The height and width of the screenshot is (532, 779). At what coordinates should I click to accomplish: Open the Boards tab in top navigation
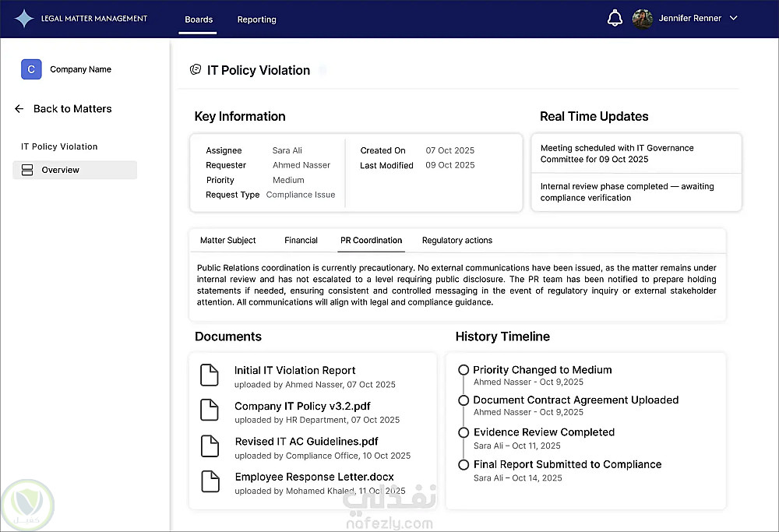pyautogui.click(x=199, y=19)
